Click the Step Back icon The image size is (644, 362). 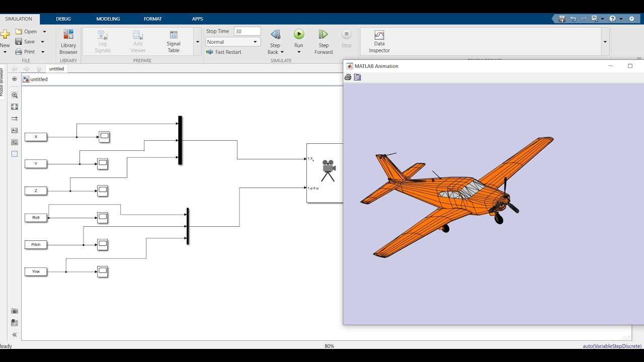coord(275,34)
